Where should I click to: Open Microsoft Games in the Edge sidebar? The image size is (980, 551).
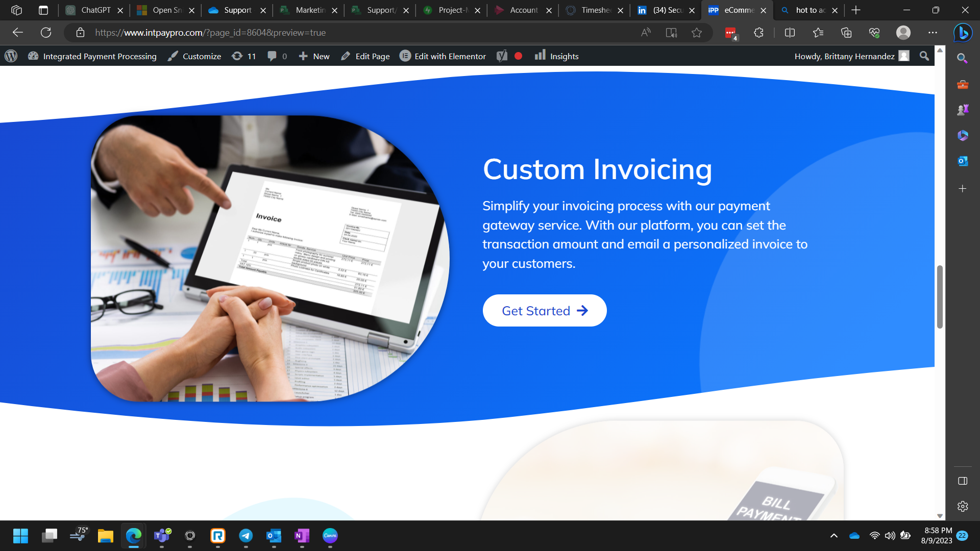[963, 109]
